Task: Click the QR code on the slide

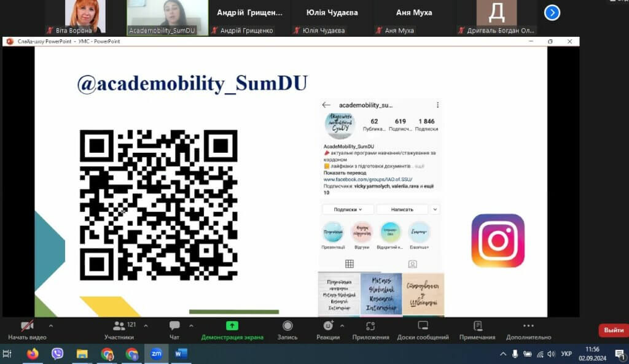Action: tap(158, 205)
